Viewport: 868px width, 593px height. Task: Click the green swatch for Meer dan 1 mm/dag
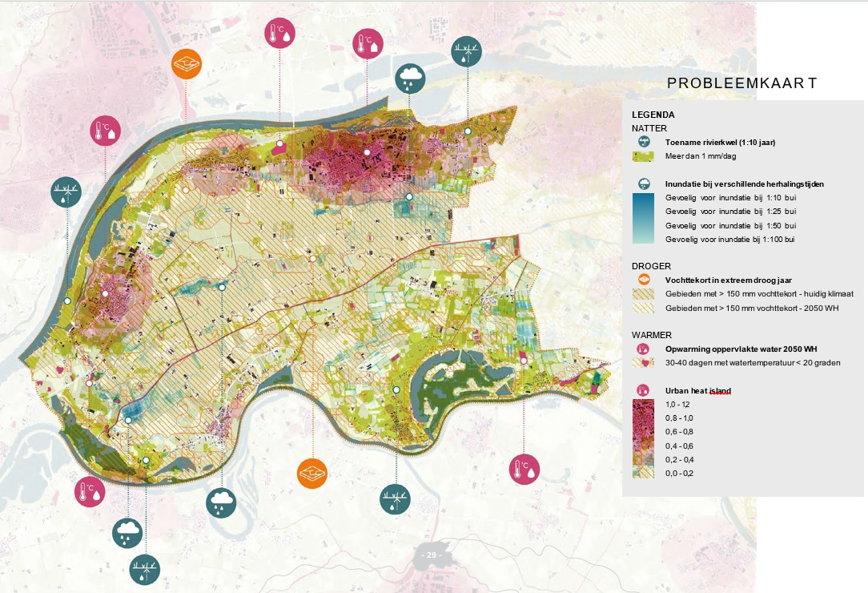[x=643, y=157]
